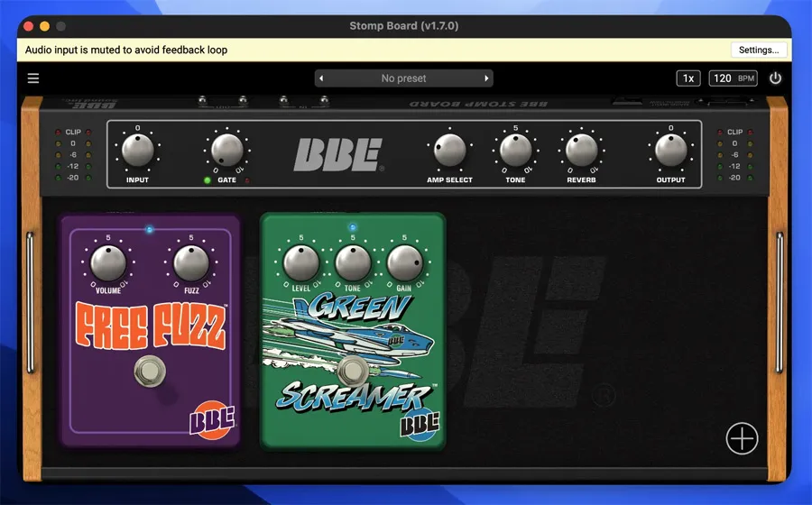812x505 pixels.
Task: Toggle the Green Screamer footswitch
Action: click(352, 370)
